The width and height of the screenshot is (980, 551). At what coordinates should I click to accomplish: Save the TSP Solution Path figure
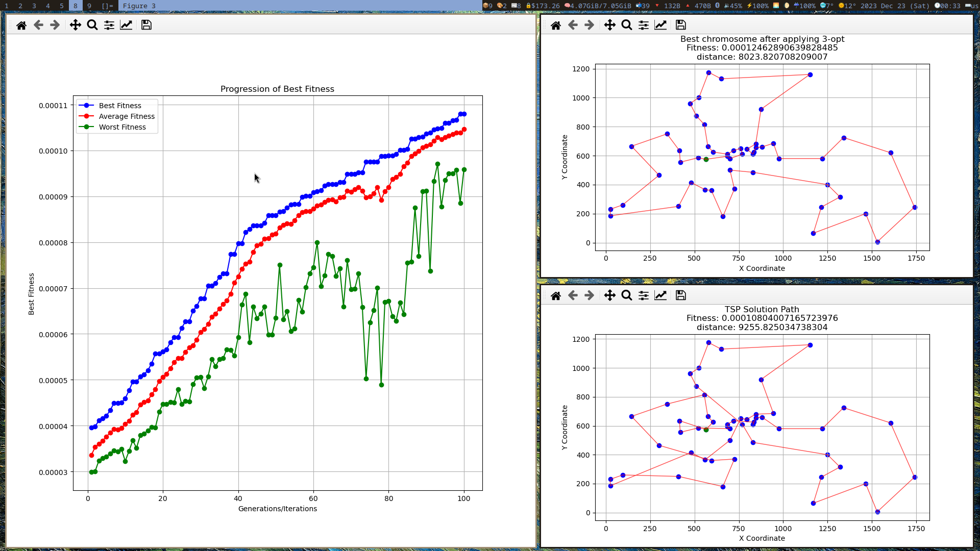(681, 295)
